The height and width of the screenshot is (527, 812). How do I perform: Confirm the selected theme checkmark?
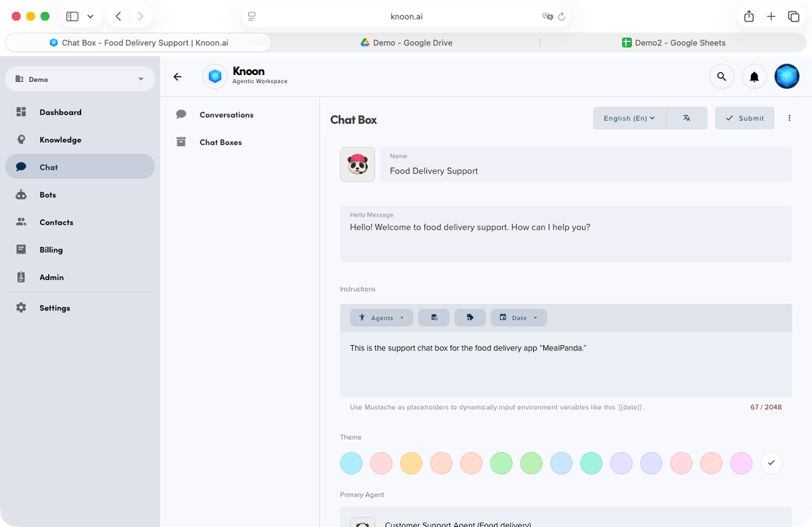[771, 463]
